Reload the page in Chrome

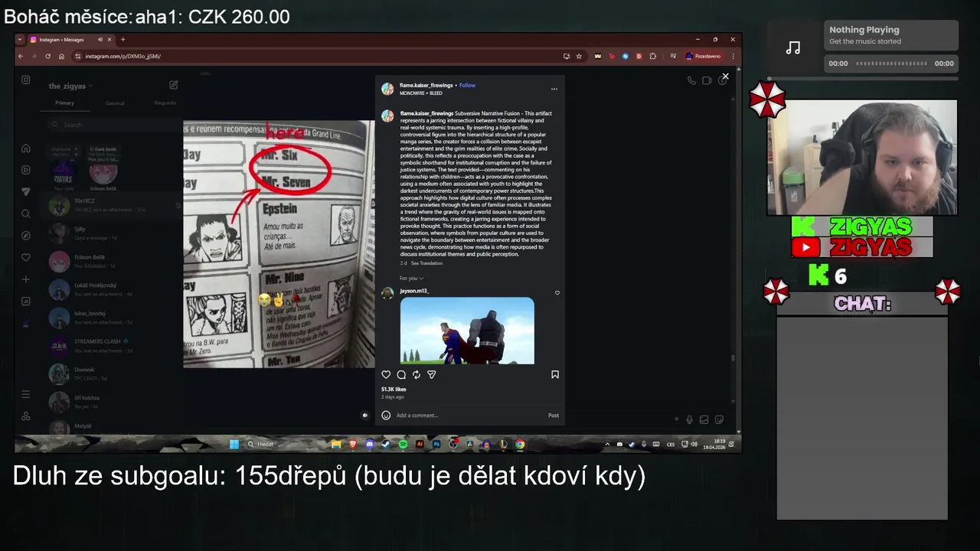[x=48, y=56]
